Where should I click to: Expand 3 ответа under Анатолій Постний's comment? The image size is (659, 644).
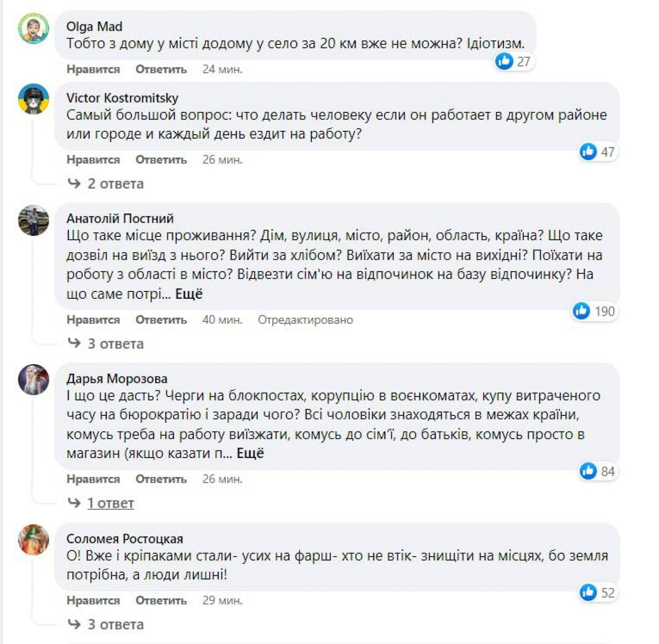point(115,344)
